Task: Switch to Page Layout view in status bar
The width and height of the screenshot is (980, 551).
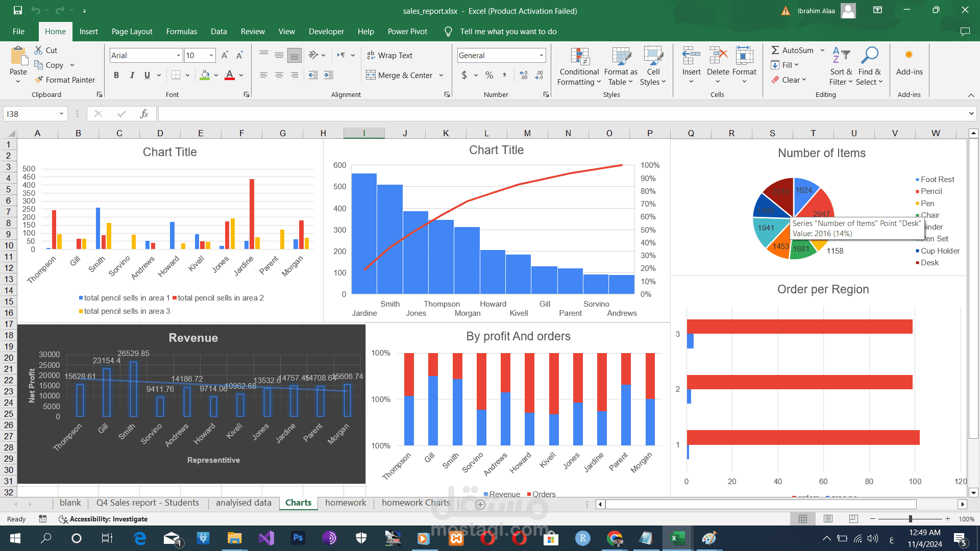Action: 828,519
